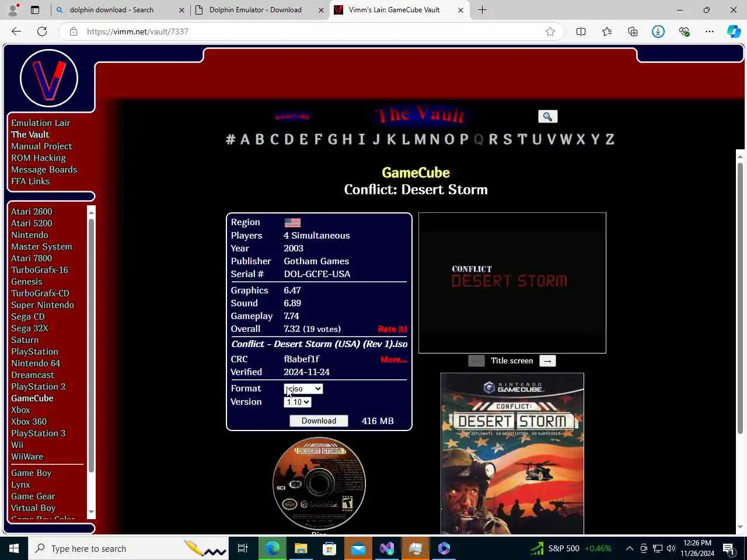The height and width of the screenshot is (560, 747).
Task: Open Windows Start menu
Action: 14,548
